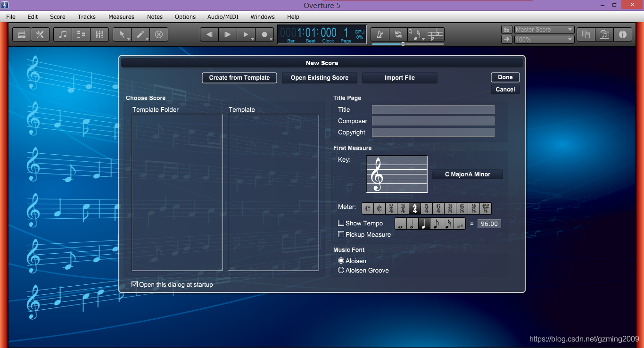Open the Edit menu

tap(33, 17)
